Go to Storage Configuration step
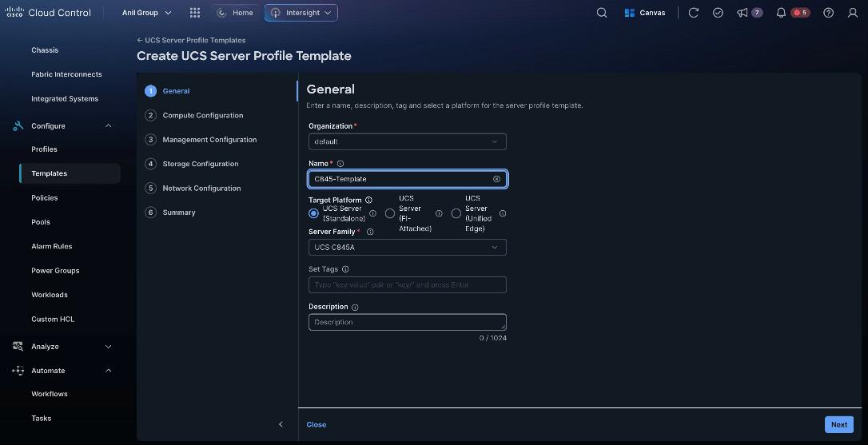 pos(201,164)
